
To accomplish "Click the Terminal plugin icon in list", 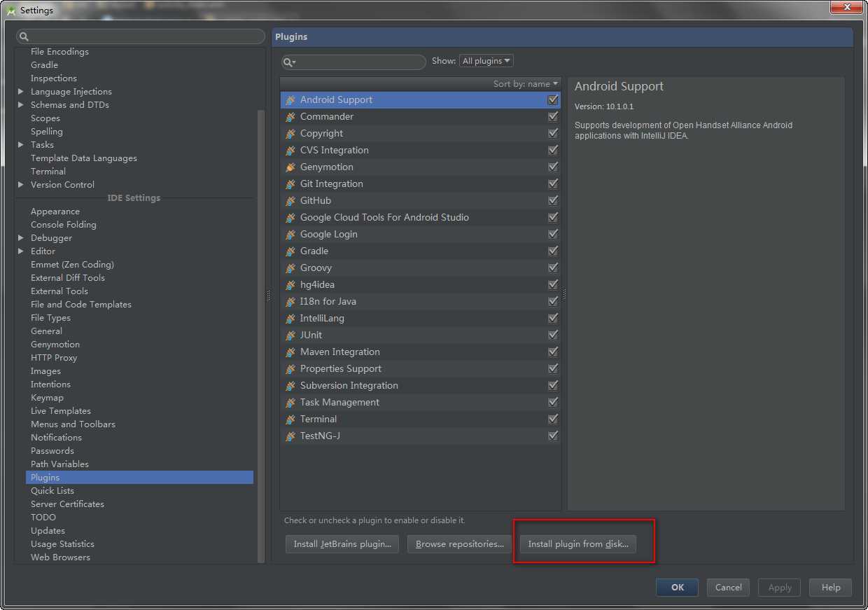I will click(x=290, y=420).
